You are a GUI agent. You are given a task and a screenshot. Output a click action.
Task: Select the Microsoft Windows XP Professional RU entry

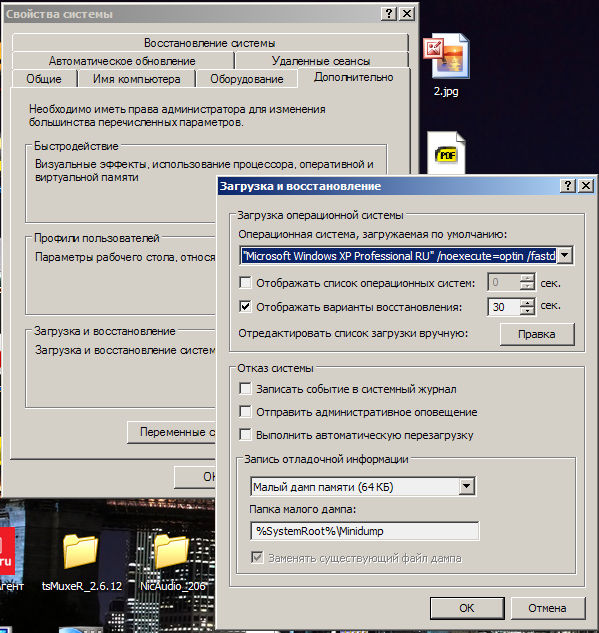398,256
